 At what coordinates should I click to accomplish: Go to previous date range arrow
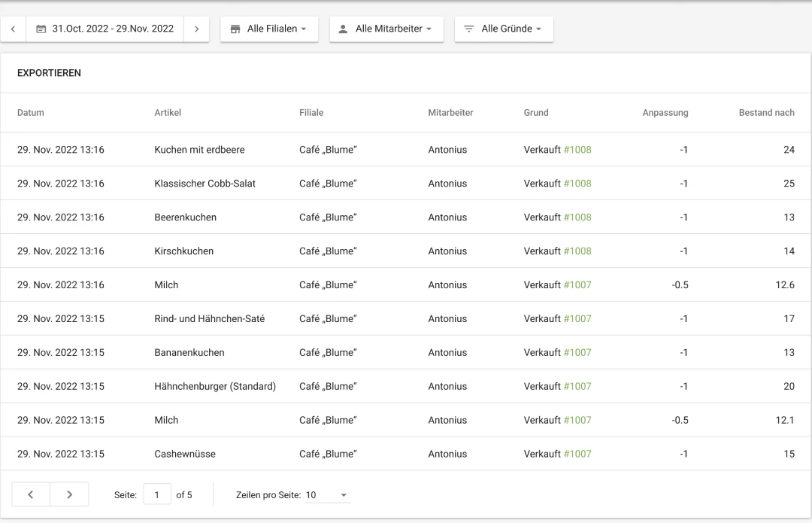(13, 29)
